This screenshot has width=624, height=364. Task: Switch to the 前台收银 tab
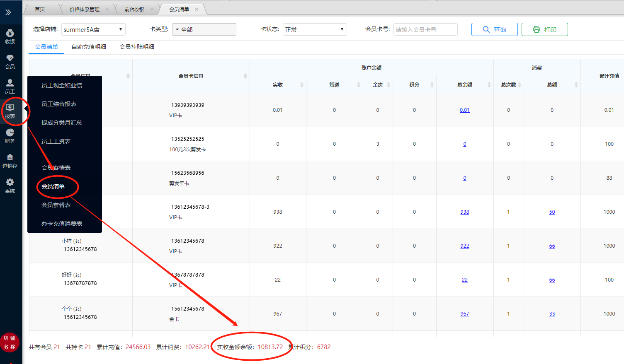tap(134, 9)
